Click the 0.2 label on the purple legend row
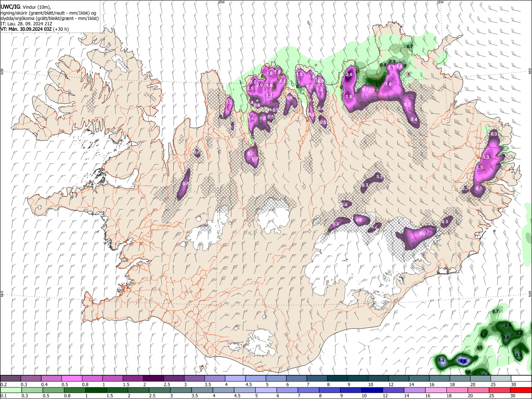 coord(3,384)
